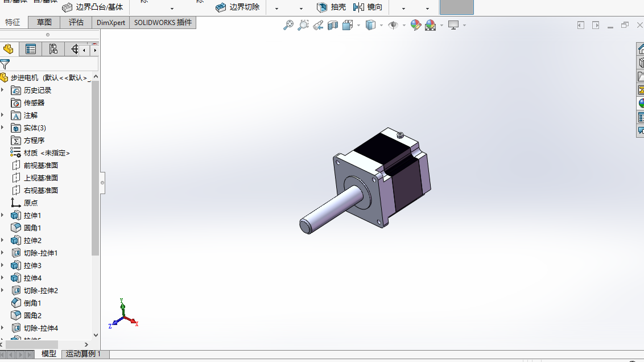
Task: Select the 圆角2 fillet feature
Action: pyautogui.click(x=26, y=315)
